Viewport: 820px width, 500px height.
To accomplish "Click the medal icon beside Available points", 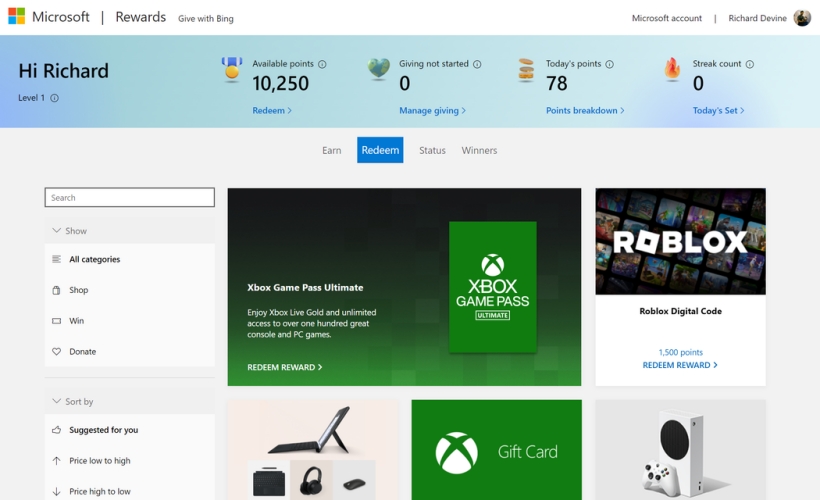I will [232, 70].
